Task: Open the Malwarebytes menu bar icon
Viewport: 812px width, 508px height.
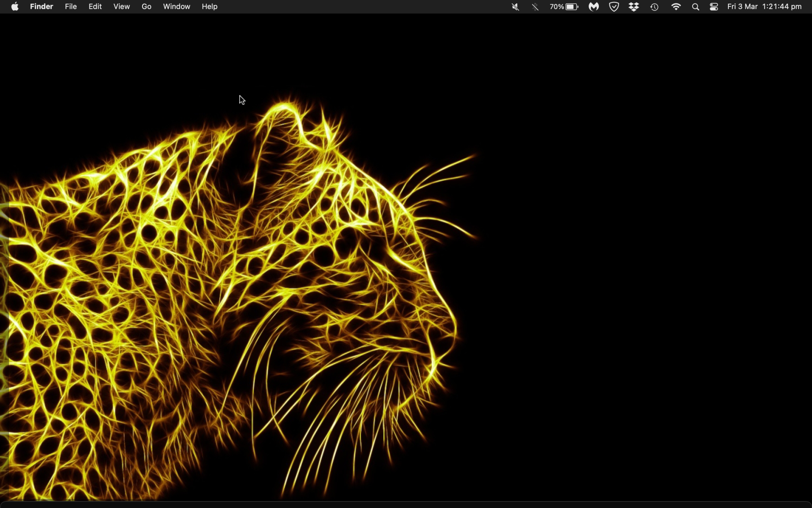Action: pyautogui.click(x=594, y=7)
